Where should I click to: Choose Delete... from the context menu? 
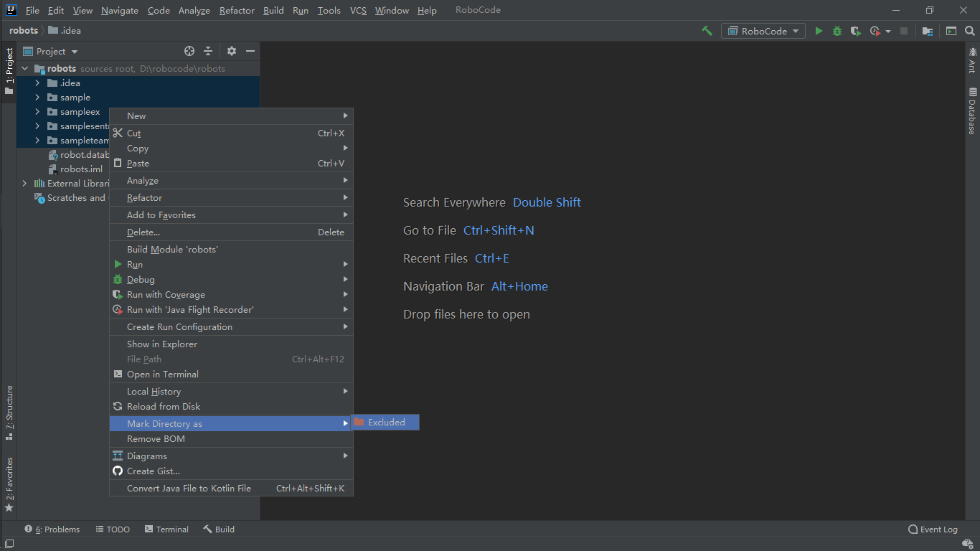(x=230, y=232)
